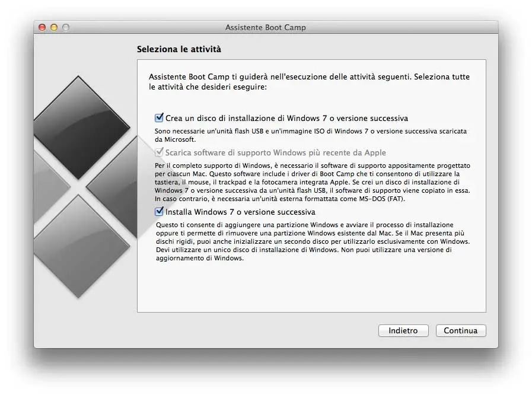Uncheck Crea un disco di installazione checkbox
Screen dimensions: 532x395
159,118
